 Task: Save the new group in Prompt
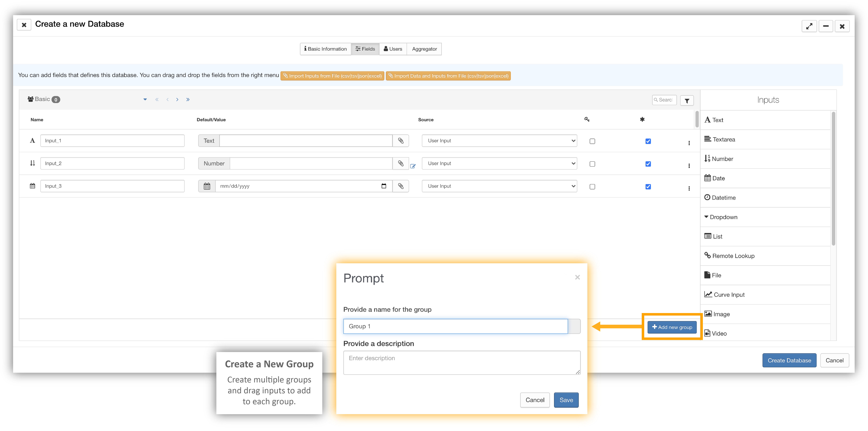click(566, 400)
